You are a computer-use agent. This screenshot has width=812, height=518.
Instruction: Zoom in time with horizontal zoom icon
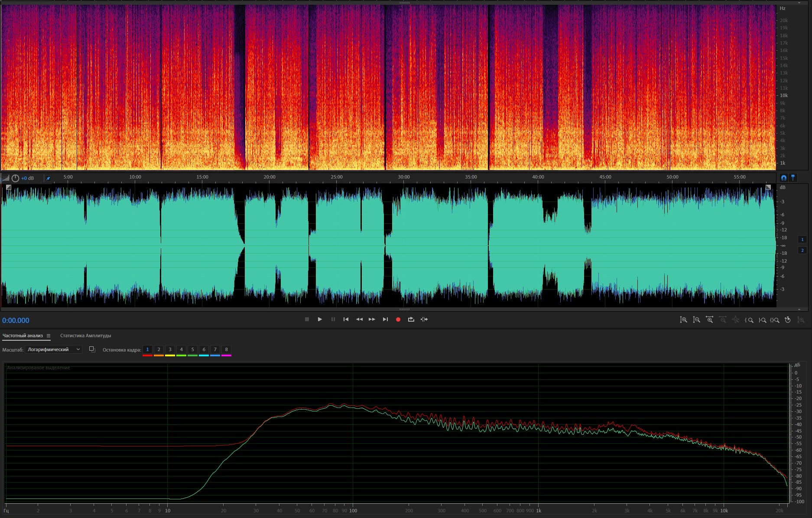(709, 320)
